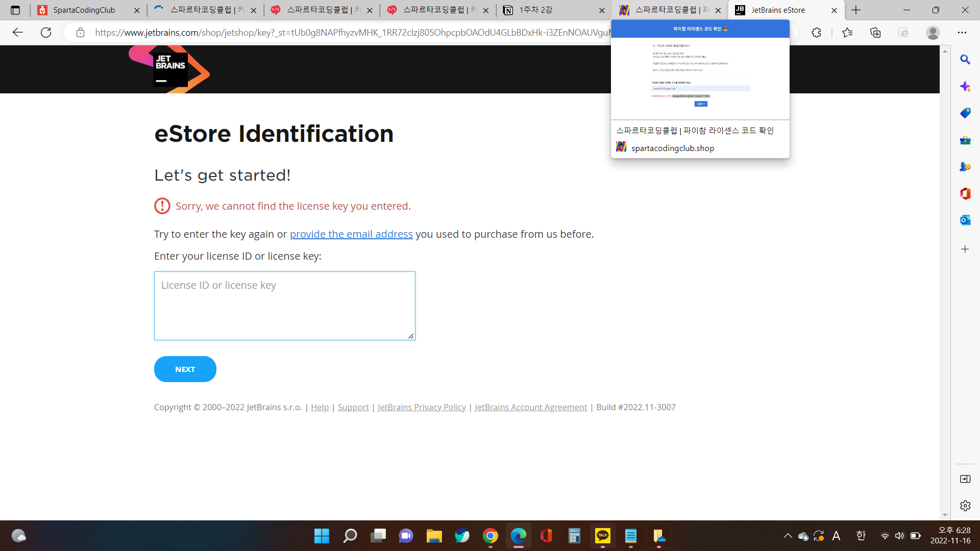Image resolution: width=980 pixels, height=551 pixels.
Task: Click the JetBrains logo
Action: click(169, 69)
